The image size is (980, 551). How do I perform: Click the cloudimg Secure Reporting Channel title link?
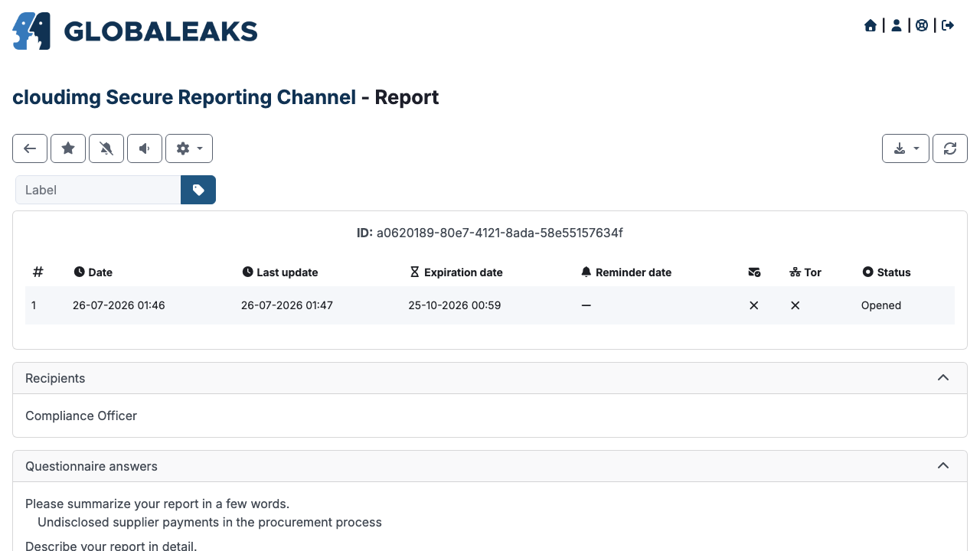click(185, 97)
